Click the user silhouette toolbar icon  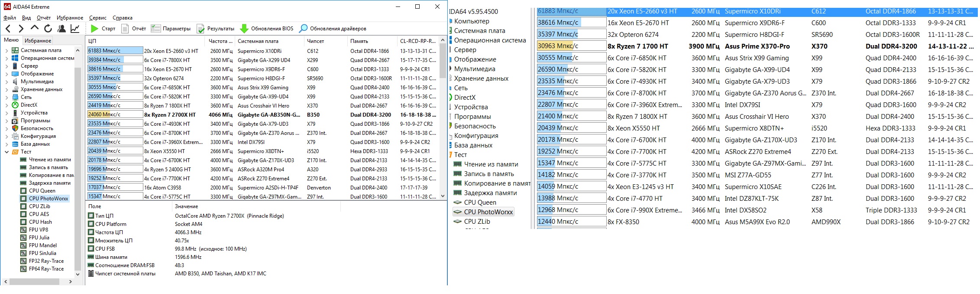click(61, 29)
